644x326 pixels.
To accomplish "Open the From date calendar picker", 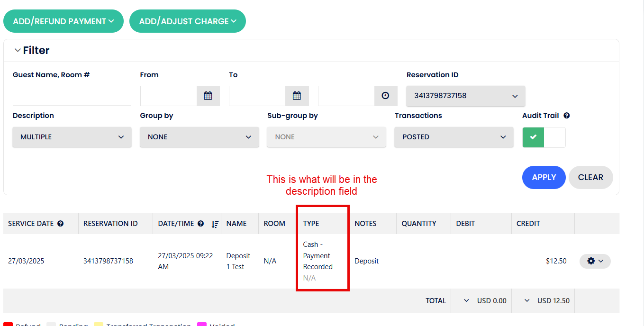I will click(208, 96).
